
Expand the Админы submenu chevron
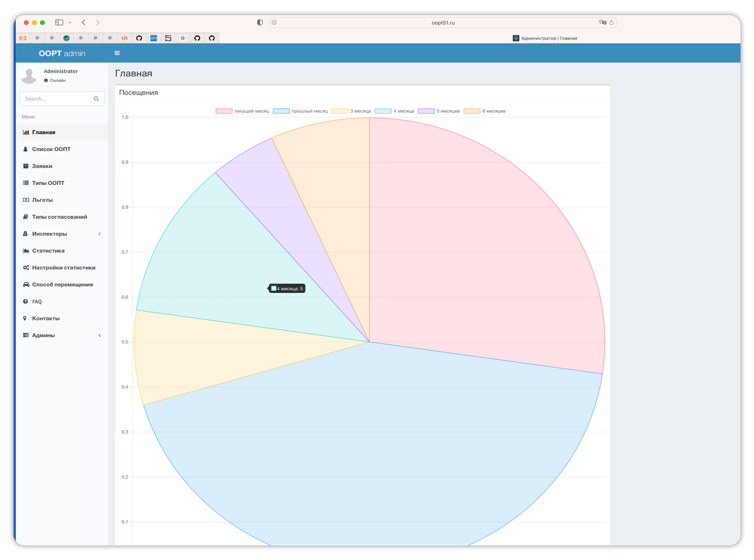[100, 335]
